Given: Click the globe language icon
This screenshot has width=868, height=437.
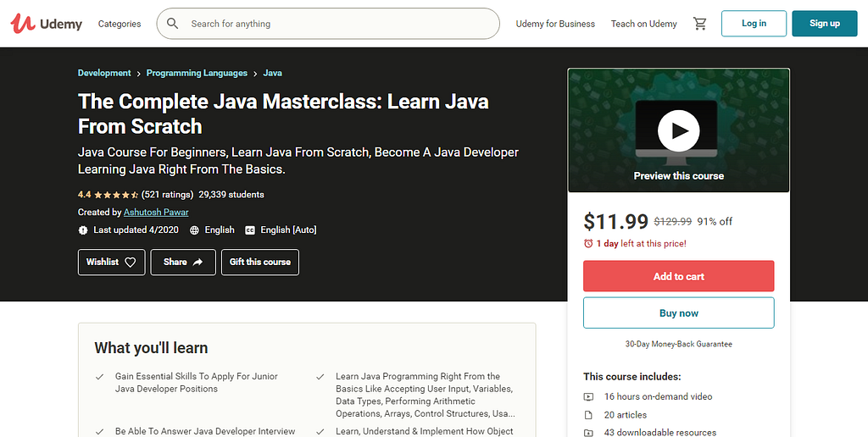Looking at the screenshot, I should (195, 230).
